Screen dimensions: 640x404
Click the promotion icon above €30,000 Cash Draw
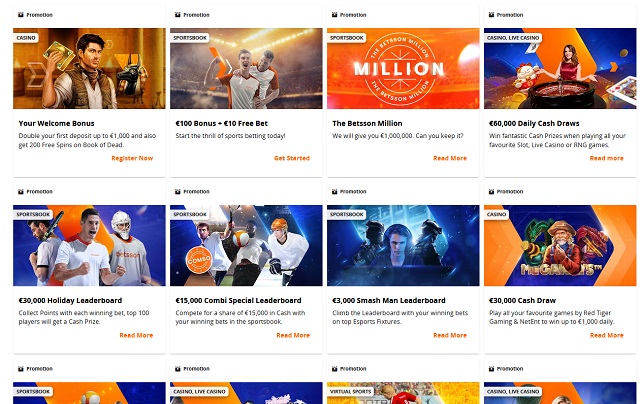pos(491,191)
